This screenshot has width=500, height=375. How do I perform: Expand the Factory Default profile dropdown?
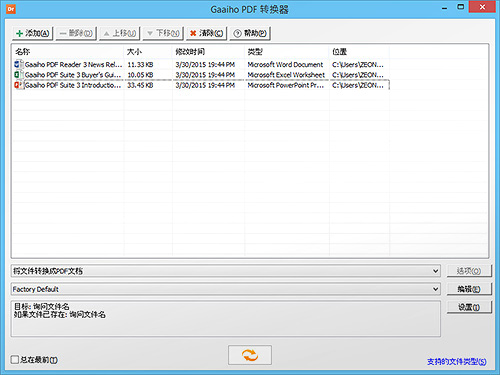tap(225, 289)
